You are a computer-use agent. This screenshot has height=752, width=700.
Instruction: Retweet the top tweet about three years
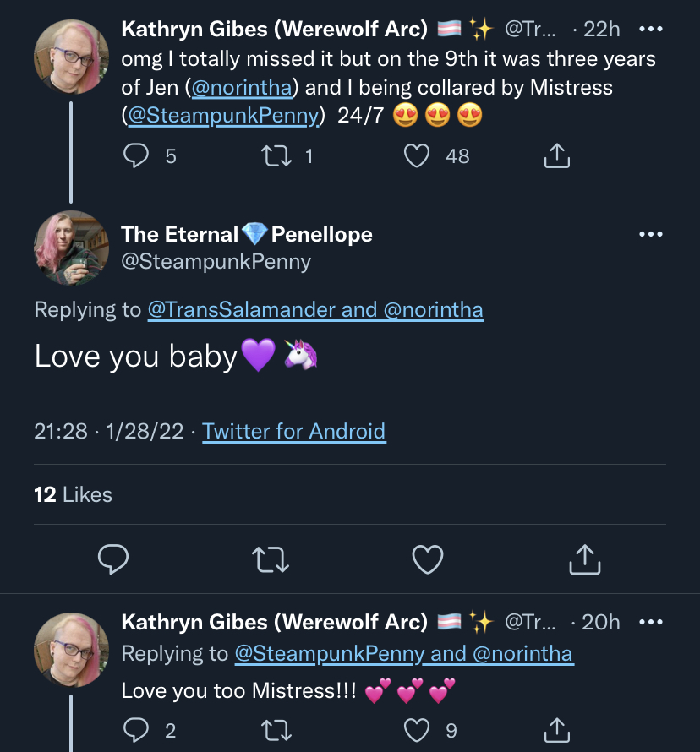pyautogui.click(x=276, y=155)
